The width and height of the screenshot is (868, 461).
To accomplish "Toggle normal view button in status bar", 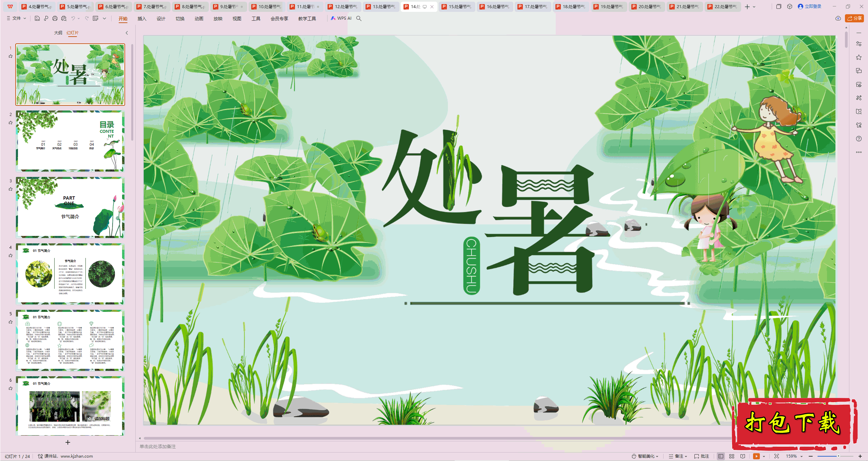I will tap(721, 456).
